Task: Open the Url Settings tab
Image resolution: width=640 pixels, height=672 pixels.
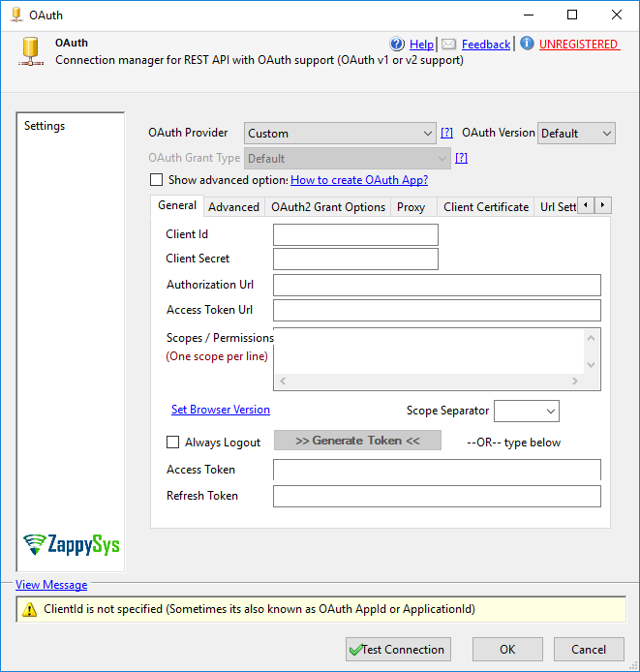Action: [x=558, y=207]
